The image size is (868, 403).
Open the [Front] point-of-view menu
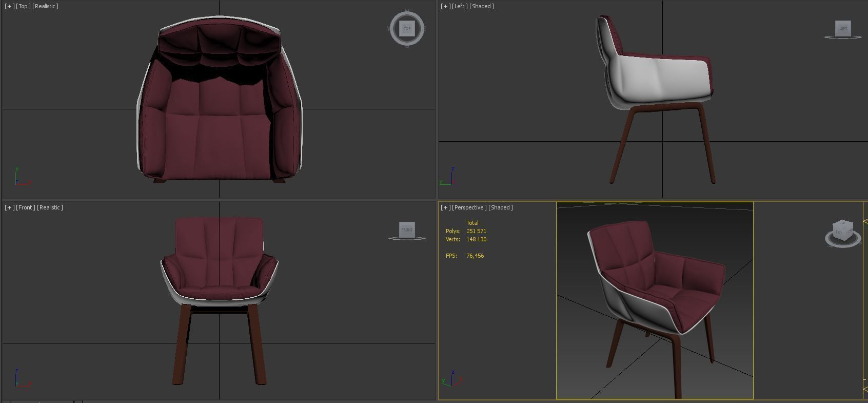pos(26,207)
